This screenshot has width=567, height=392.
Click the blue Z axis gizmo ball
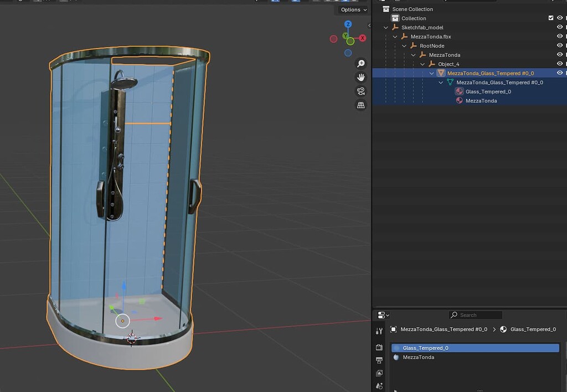click(348, 24)
